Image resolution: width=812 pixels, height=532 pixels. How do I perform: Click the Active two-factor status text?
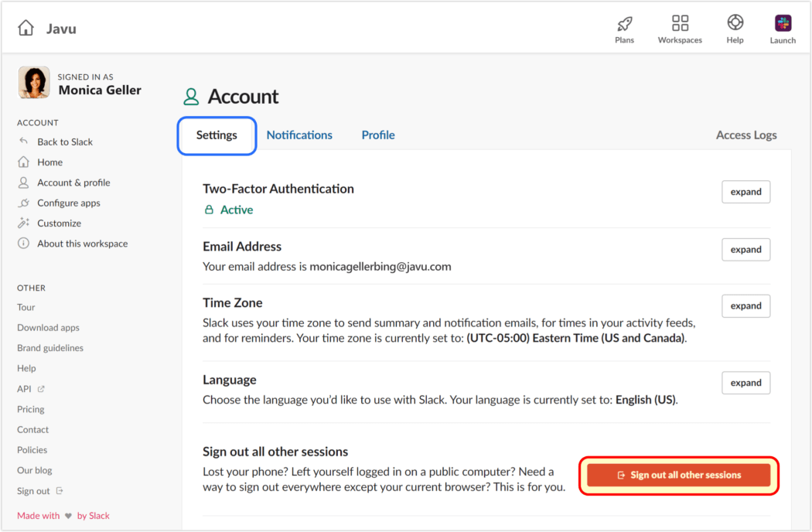(237, 210)
